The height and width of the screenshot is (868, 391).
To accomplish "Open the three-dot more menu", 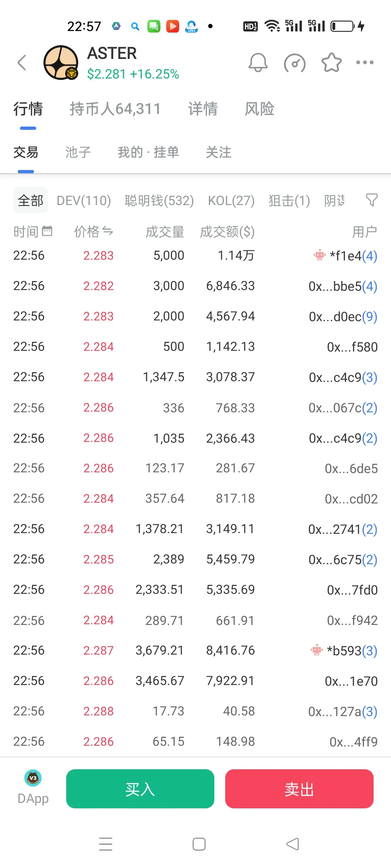I will 365,63.
